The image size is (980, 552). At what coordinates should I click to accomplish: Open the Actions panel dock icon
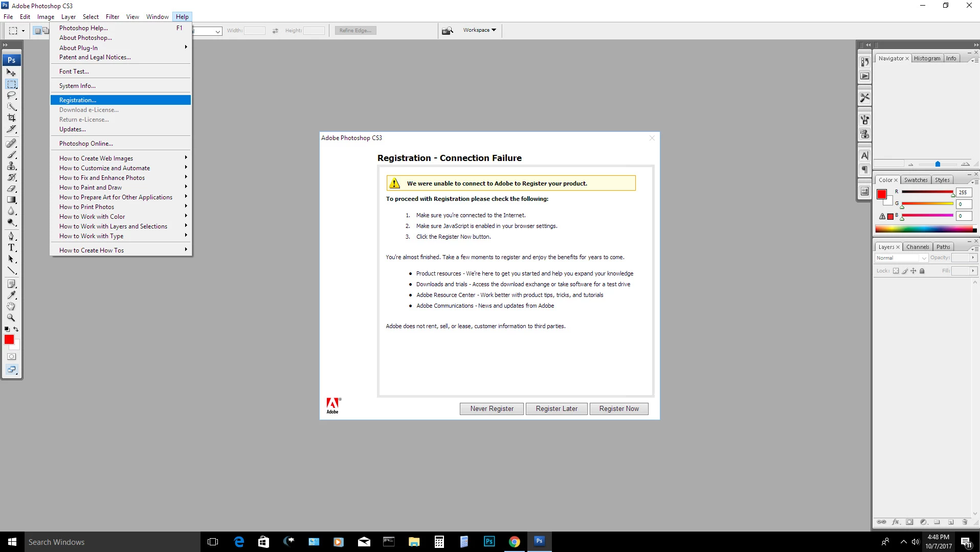[864, 76]
